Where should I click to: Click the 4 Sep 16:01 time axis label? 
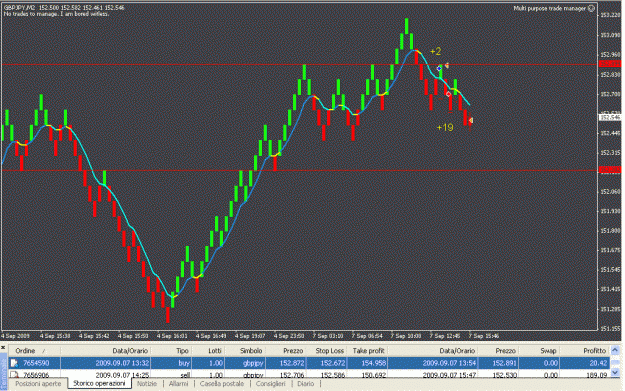[x=172, y=336]
